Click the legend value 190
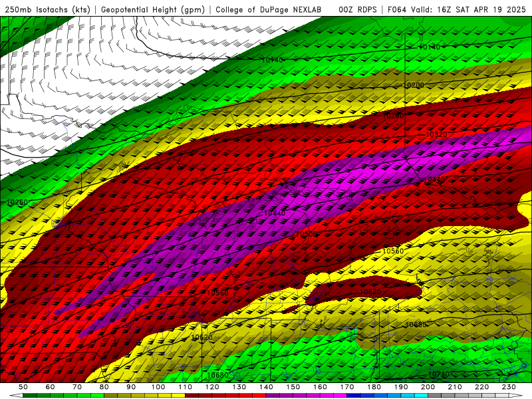532x399 pixels. coord(401,387)
